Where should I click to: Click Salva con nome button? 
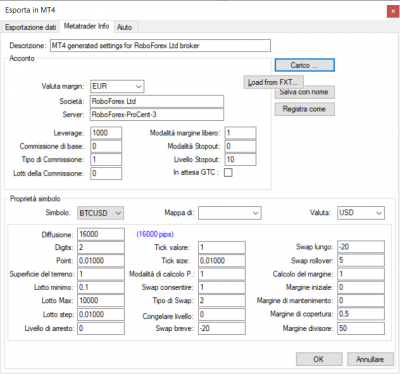click(x=304, y=92)
